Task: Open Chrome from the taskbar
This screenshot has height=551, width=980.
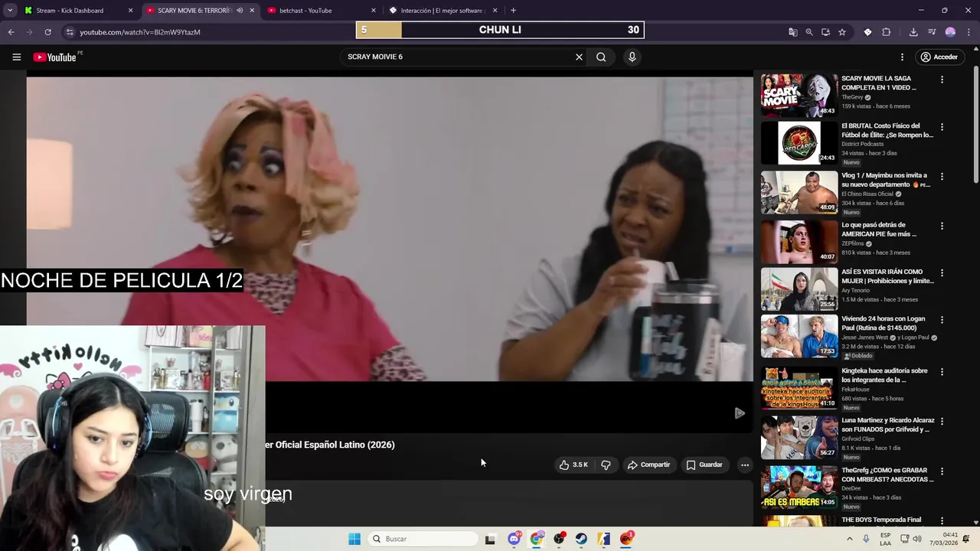Action: coord(536,539)
